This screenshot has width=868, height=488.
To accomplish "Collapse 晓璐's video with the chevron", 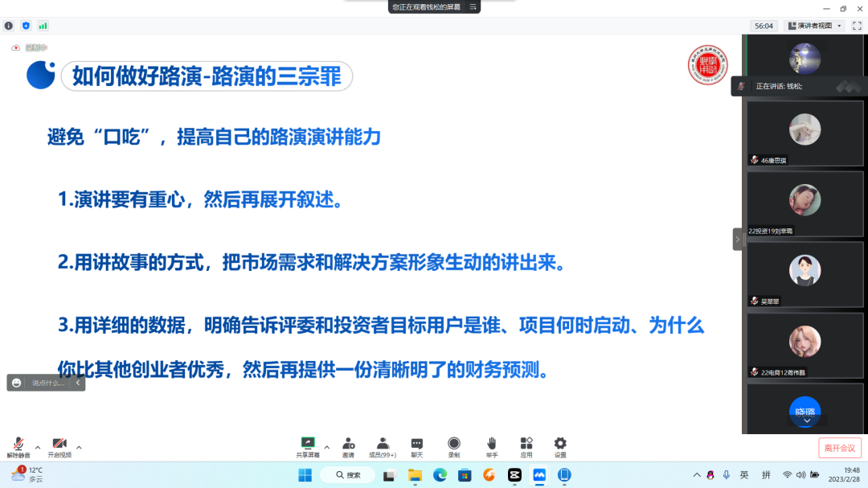I will (805, 422).
